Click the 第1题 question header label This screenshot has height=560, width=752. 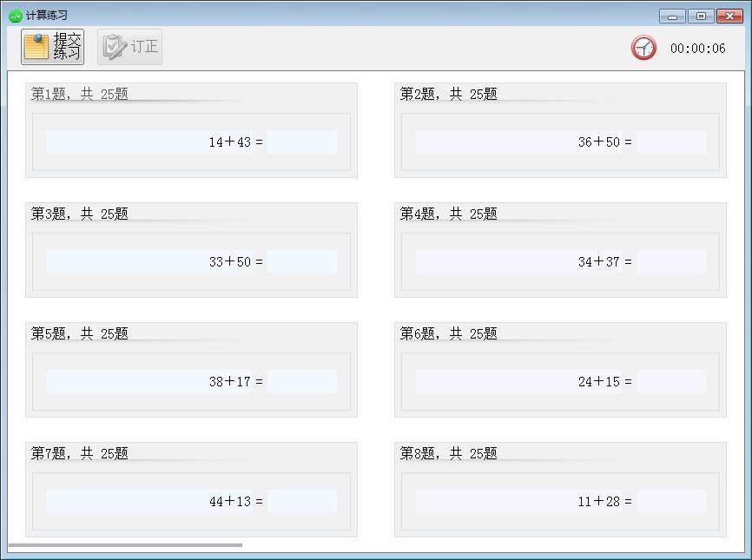tap(79, 94)
